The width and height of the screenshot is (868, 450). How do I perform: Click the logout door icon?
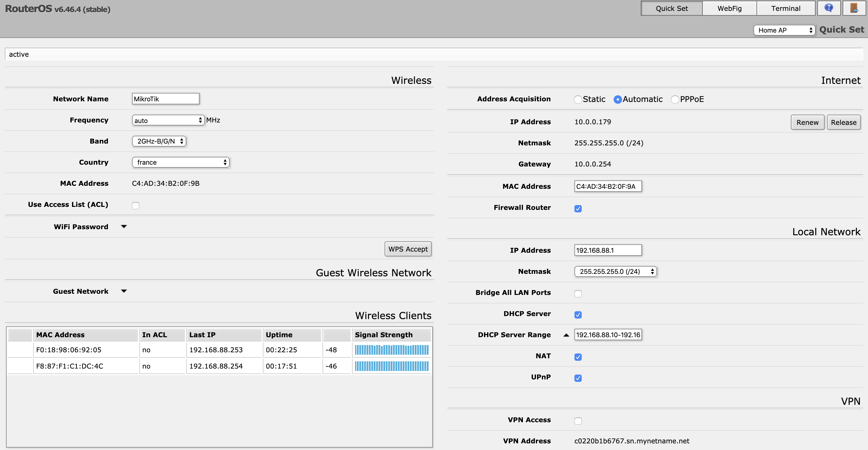(x=854, y=8)
